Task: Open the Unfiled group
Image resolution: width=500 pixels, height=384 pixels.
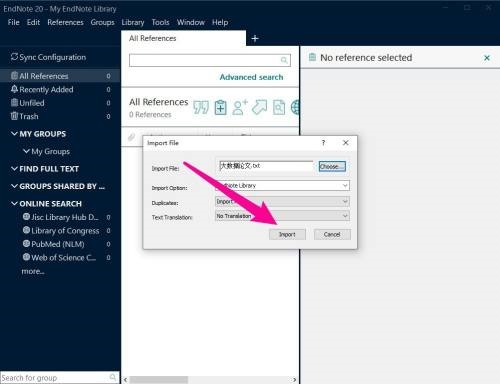Action: 60,103
